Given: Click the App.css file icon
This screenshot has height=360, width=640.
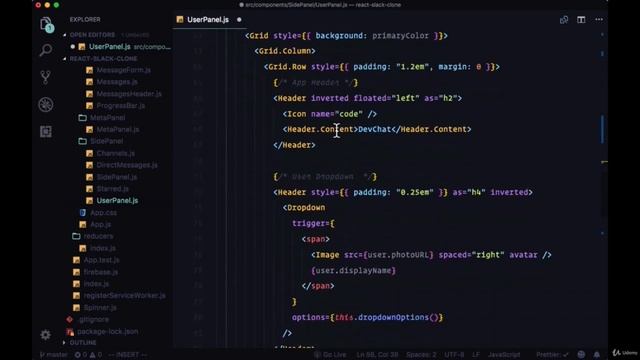Looking at the screenshot, I should pos(83,213).
